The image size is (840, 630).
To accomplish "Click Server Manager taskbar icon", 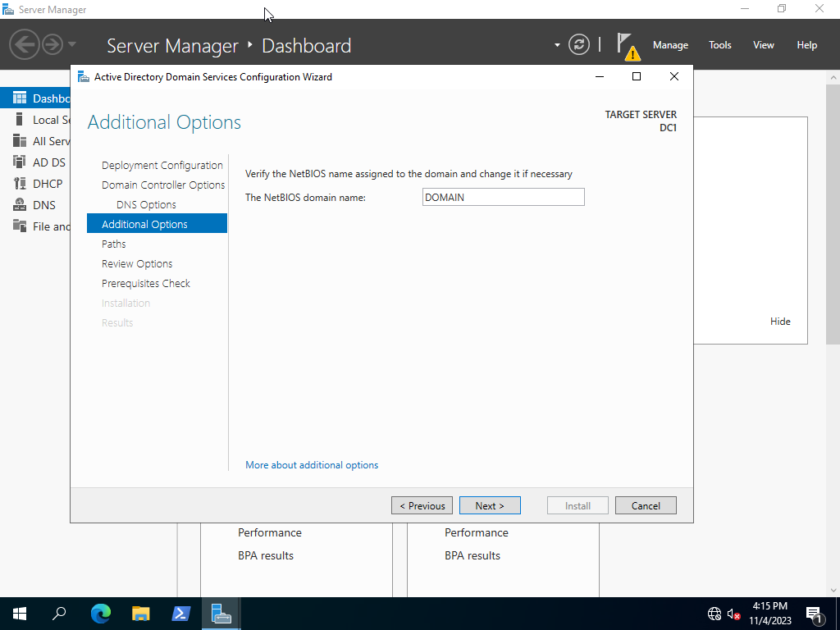I will coord(221,614).
